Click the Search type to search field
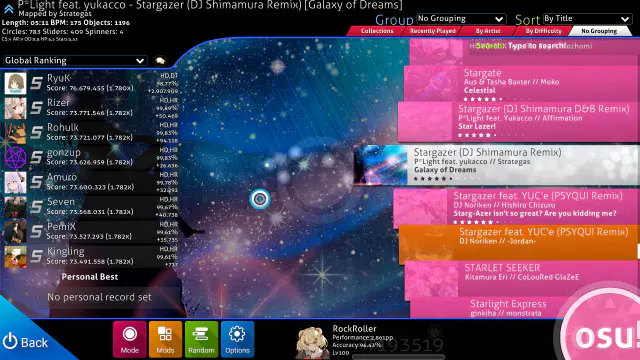The height and width of the screenshot is (360, 640). [x=520, y=46]
